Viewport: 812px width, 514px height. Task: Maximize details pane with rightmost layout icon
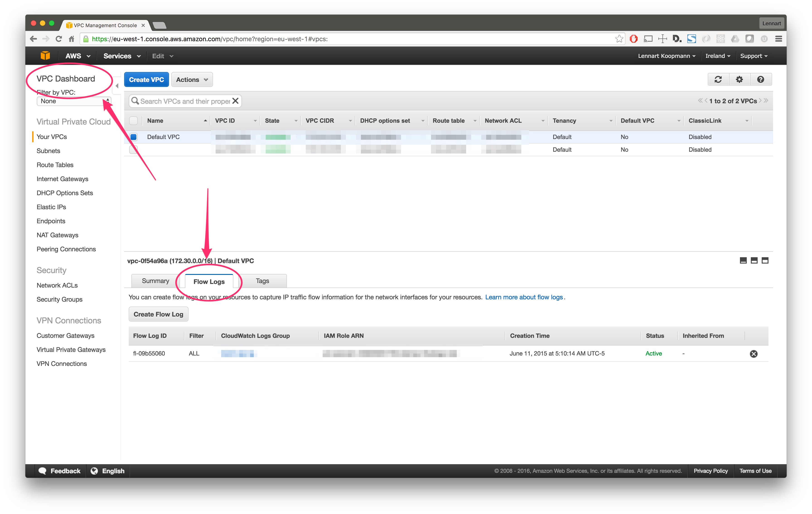click(765, 261)
